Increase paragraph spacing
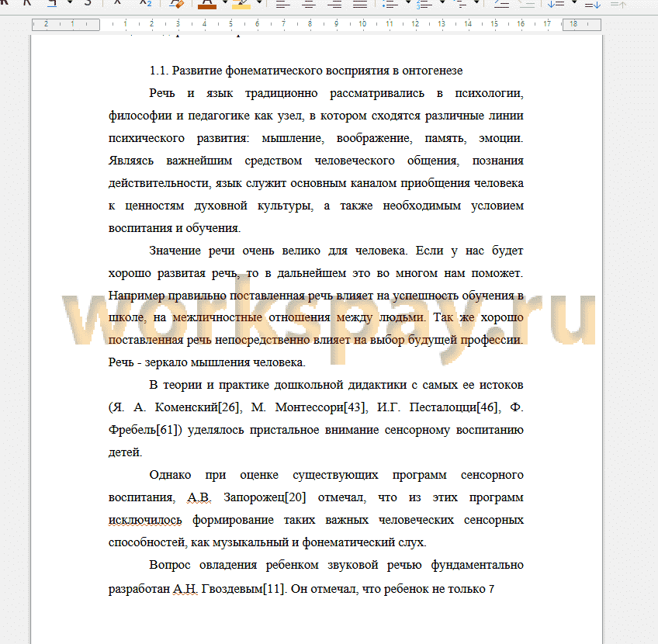658x644 pixels. pos(593,4)
